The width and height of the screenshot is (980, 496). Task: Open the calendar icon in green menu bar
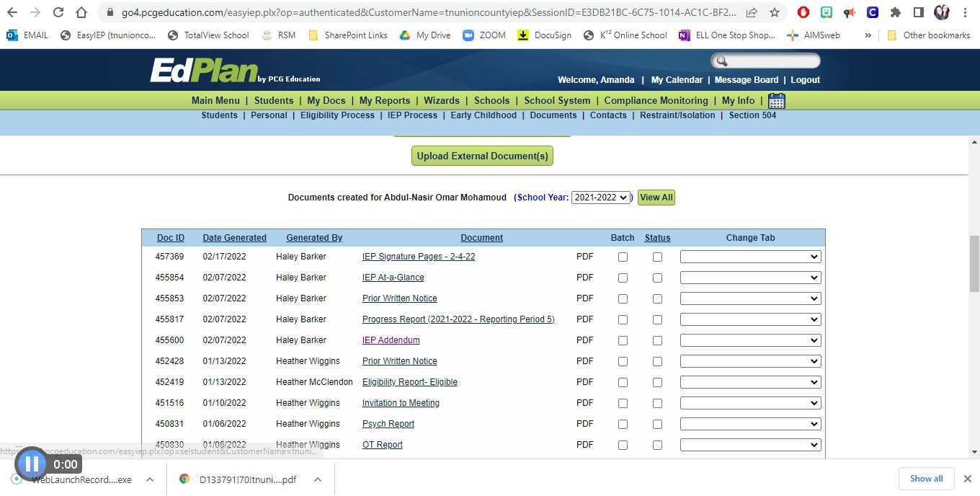tap(776, 101)
